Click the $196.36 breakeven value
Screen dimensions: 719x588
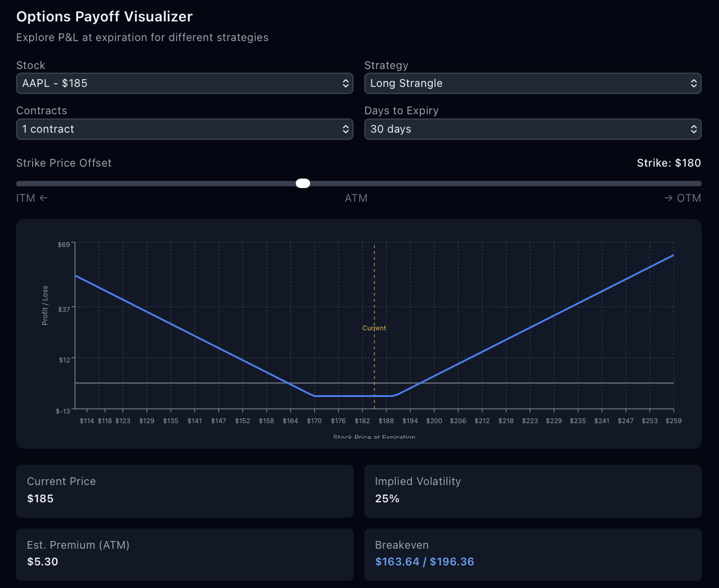click(452, 561)
